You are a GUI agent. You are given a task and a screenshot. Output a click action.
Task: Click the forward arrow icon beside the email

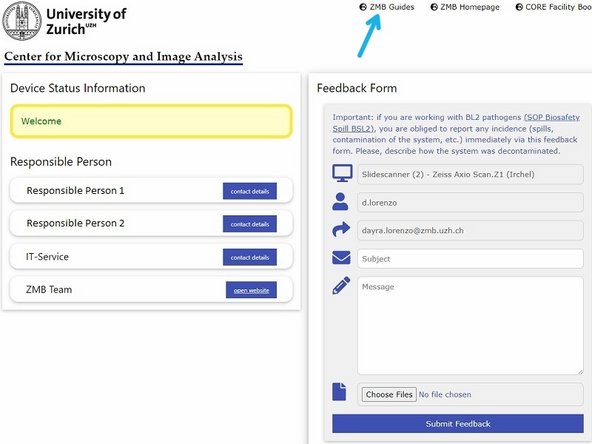click(x=341, y=230)
